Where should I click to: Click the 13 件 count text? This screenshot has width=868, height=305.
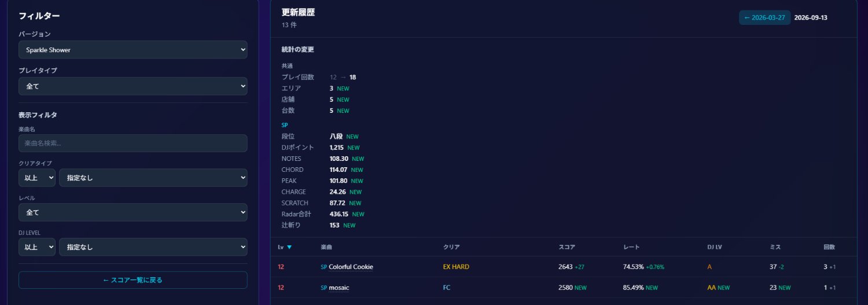[289, 25]
